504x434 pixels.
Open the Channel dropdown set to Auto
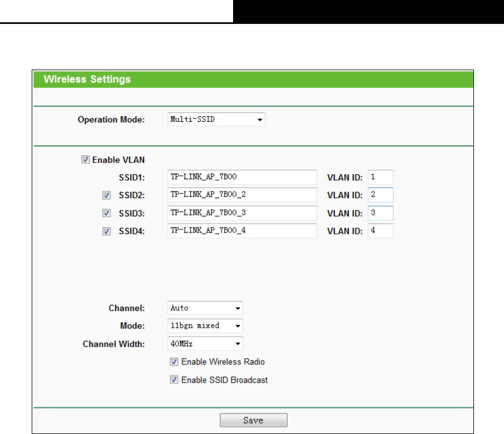tap(205, 308)
